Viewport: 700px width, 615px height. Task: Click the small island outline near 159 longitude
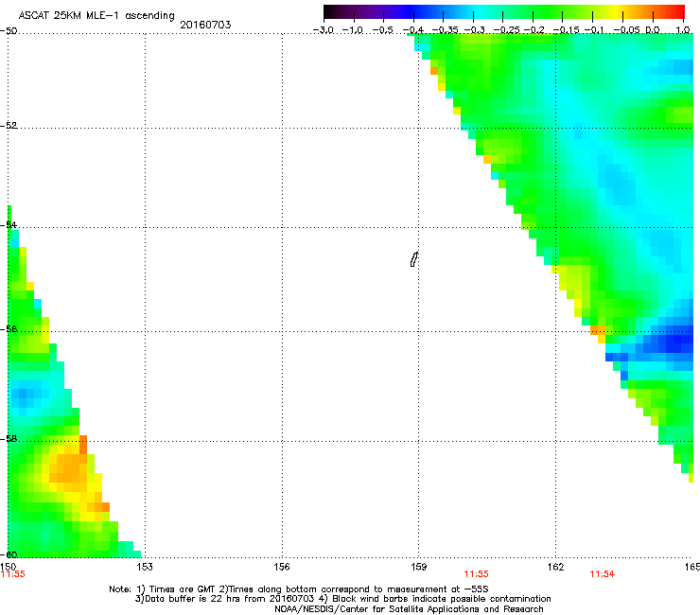click(413, 259)
